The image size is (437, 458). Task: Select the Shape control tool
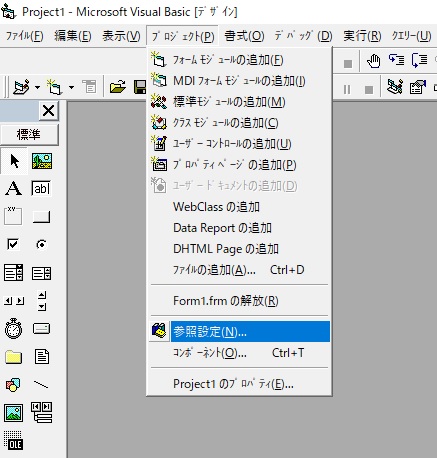(14, 385)
